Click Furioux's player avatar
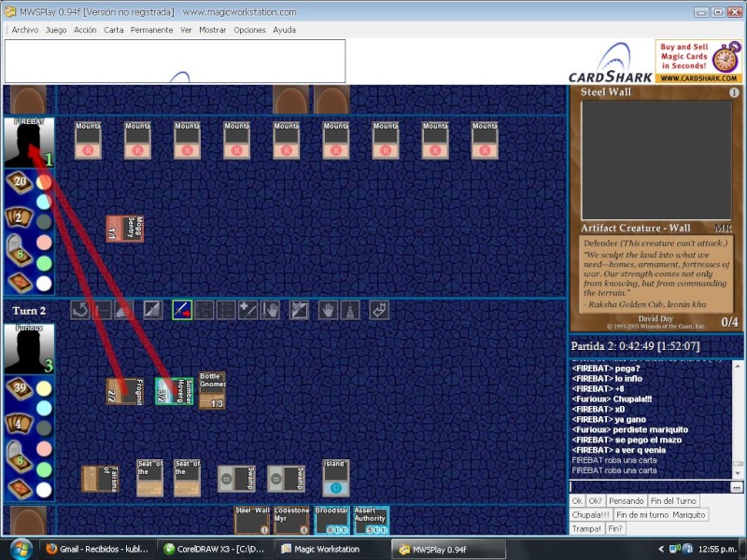 pos(29,349)
